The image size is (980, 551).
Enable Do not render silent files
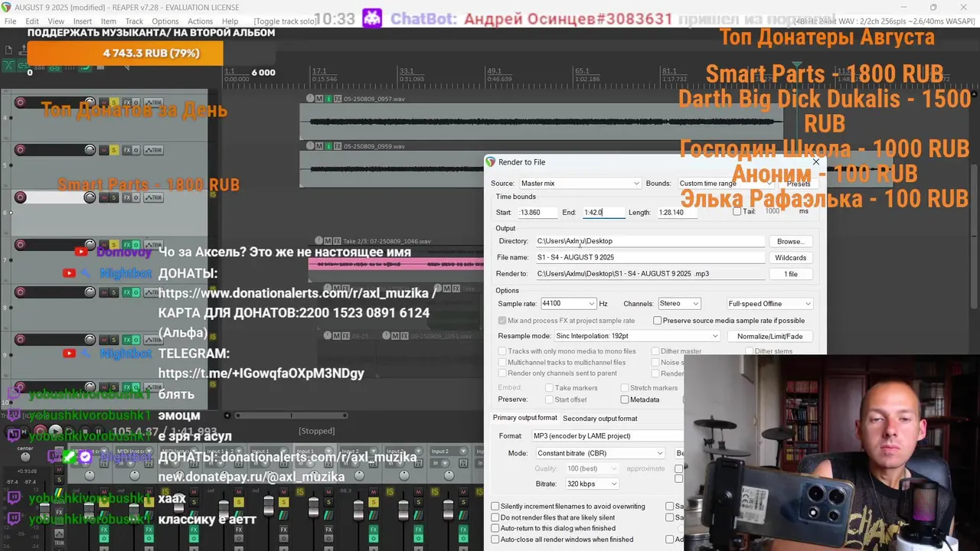495,517
